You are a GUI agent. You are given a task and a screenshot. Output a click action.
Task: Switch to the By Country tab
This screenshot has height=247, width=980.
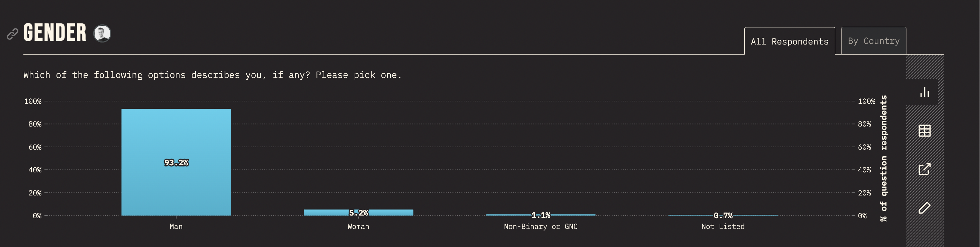coord(873,41)
